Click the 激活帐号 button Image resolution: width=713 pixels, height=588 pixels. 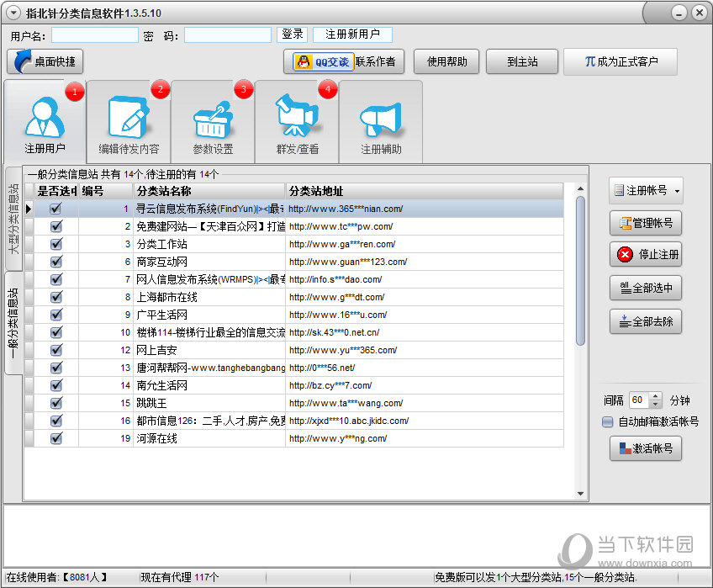[646, 448]
